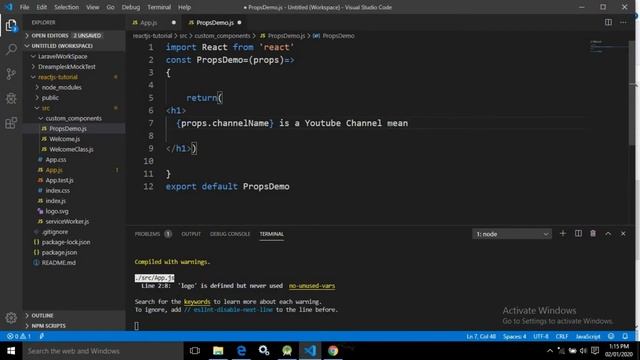Open package.json in explorer
The height and width of the screenshot is (360, 640).
click(x=59, y=252)
